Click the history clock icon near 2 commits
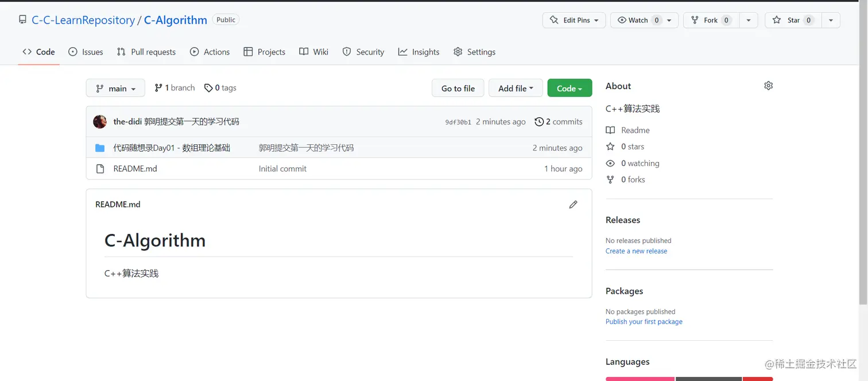This screenshot has width=868, height=381. click(x=538, y=122)
